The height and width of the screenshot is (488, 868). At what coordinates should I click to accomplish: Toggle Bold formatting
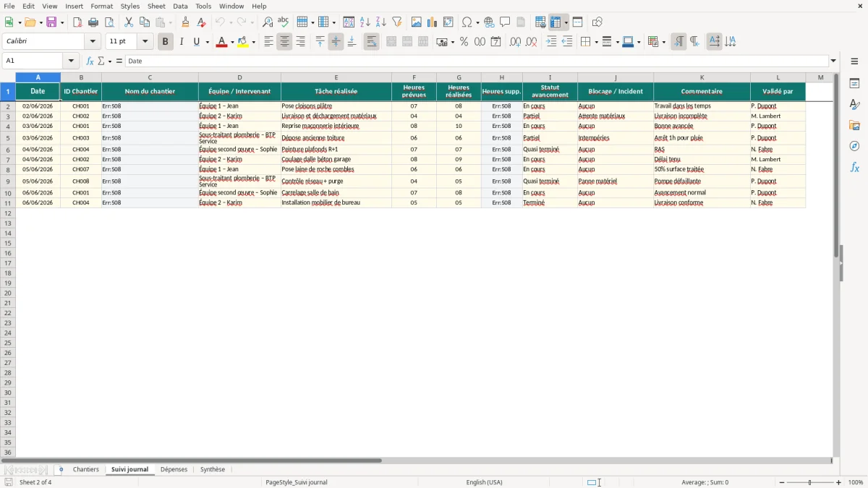pyautogui.click(x=165, y=42)
